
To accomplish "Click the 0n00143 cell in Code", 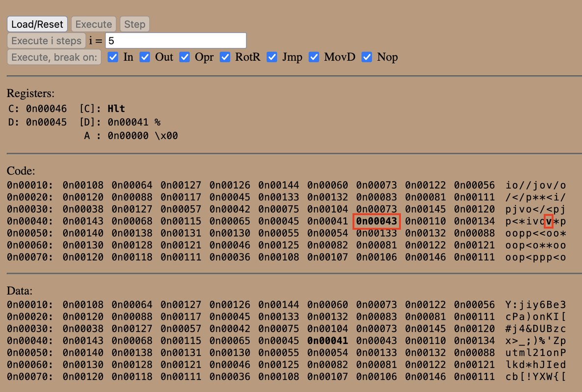I will pos(83,221).
